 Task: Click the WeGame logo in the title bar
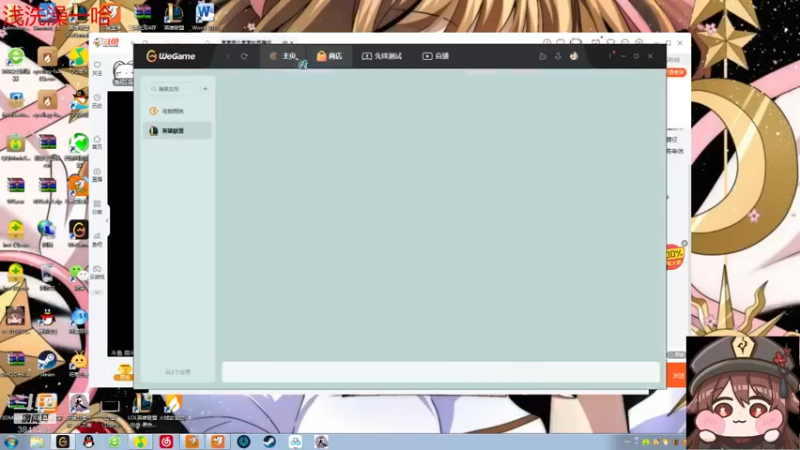pos(170,56)
